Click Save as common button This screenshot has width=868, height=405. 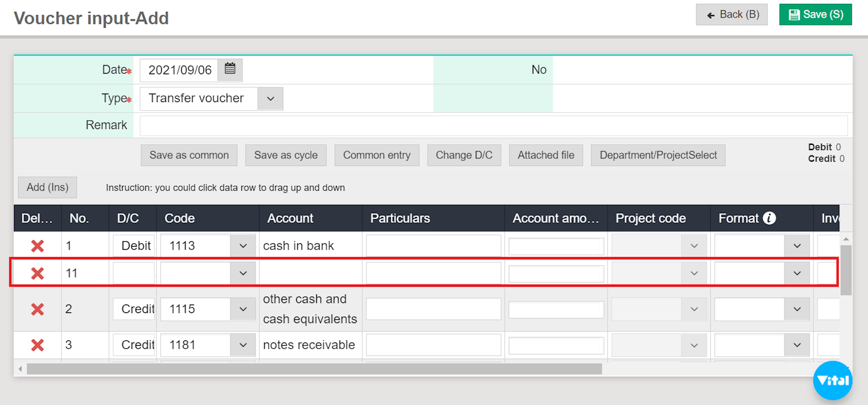(189, 155)
